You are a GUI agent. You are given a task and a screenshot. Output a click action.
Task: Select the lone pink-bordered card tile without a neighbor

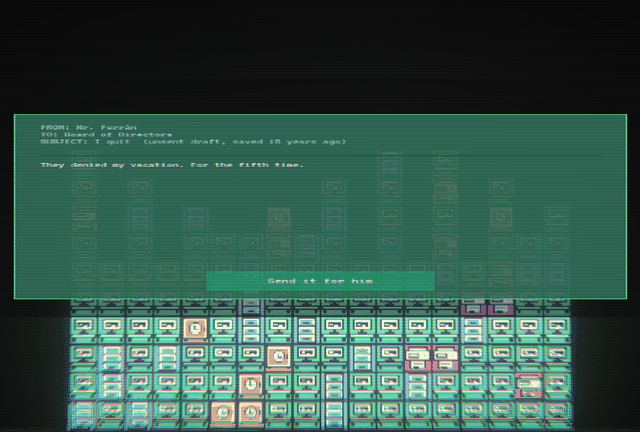point(529,385)
